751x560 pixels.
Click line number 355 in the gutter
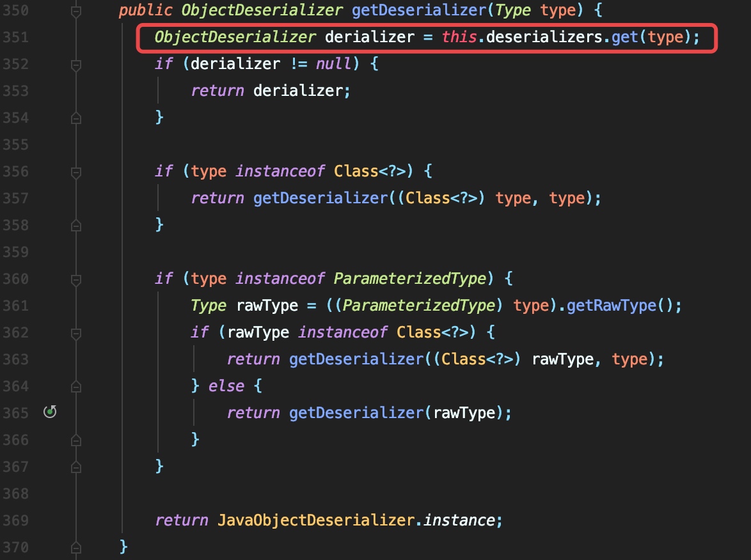click(x=16, y=144)
